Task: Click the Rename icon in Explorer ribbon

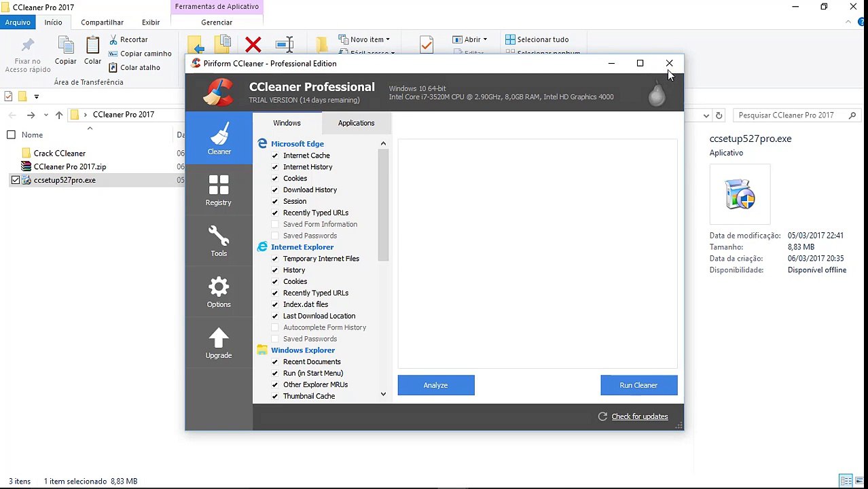Action: coord(285,45)
